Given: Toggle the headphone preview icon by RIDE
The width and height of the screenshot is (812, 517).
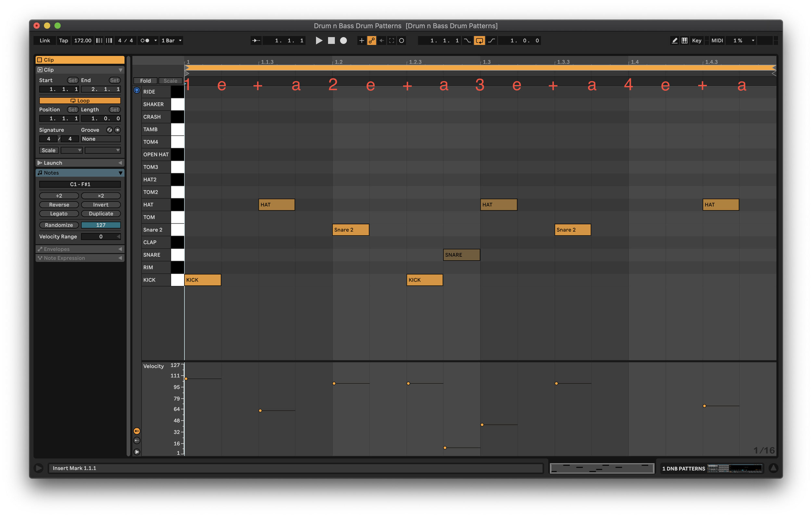Looking at the screenshot, I should tap(136, 90).
